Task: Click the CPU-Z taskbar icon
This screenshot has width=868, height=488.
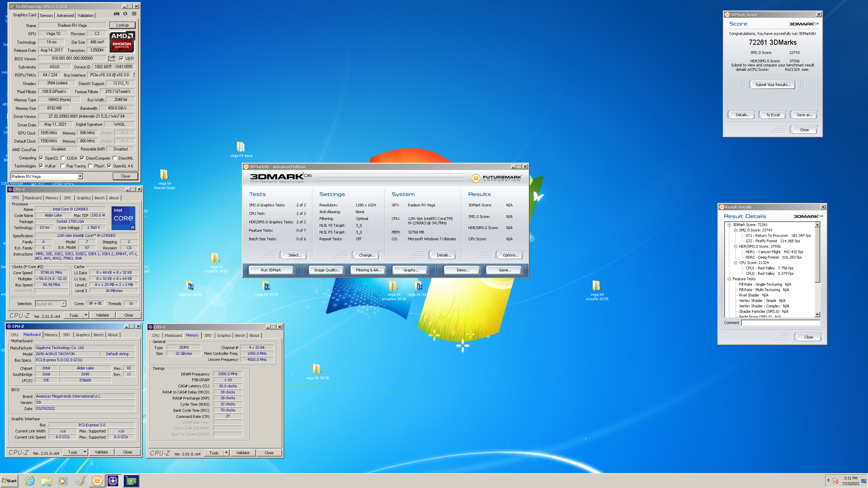Action: tap(113, 481)
